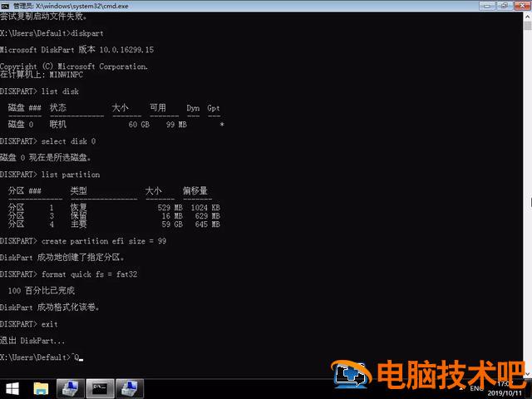Open File Explorer from the taskbar
Viewport: 532px width, 399px height.
[x=41, y=388]
